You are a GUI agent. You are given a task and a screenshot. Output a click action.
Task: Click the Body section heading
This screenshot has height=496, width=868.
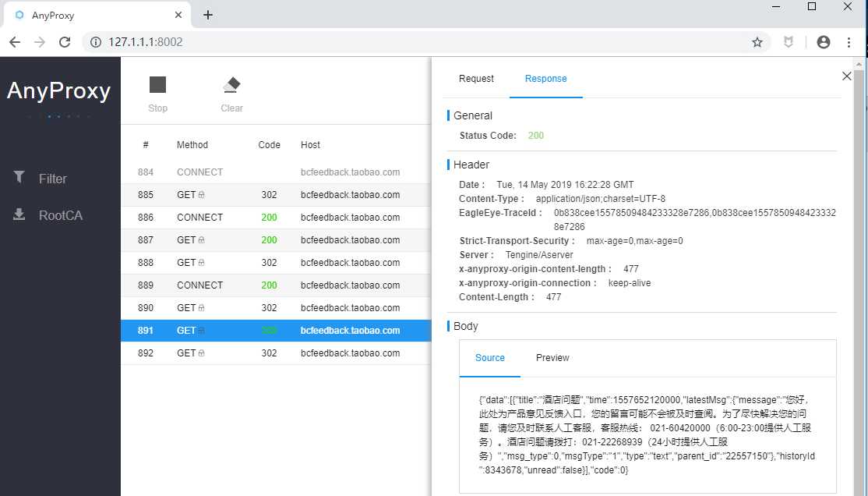tap(465, 326)
